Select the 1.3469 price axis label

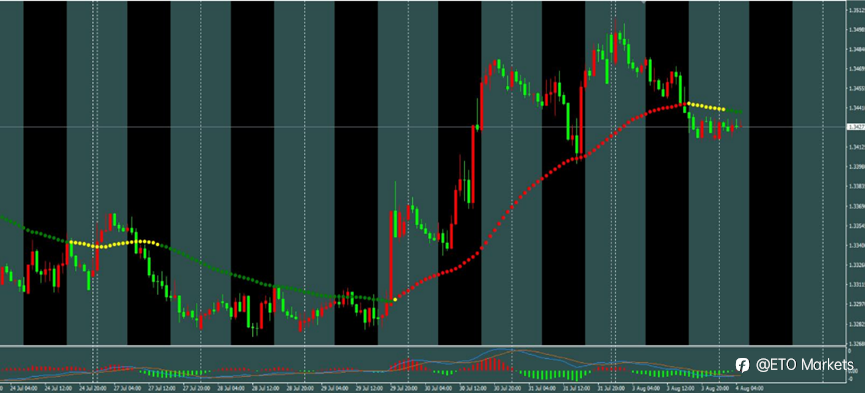coord(857,70)
